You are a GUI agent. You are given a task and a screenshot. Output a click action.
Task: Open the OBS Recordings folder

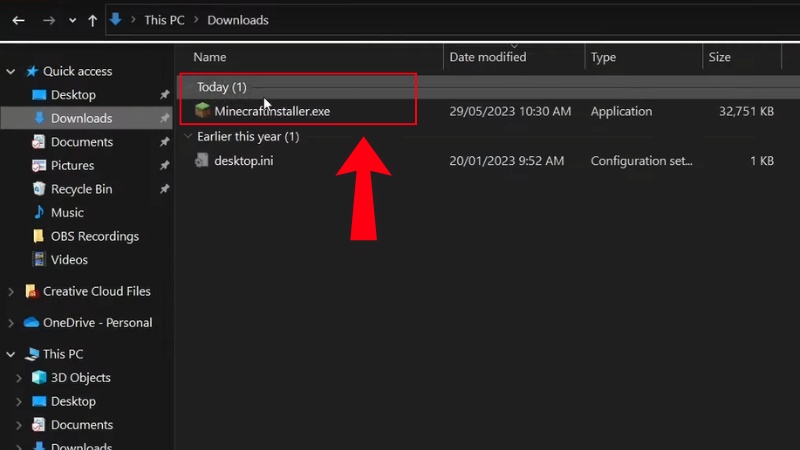(94, 236)
